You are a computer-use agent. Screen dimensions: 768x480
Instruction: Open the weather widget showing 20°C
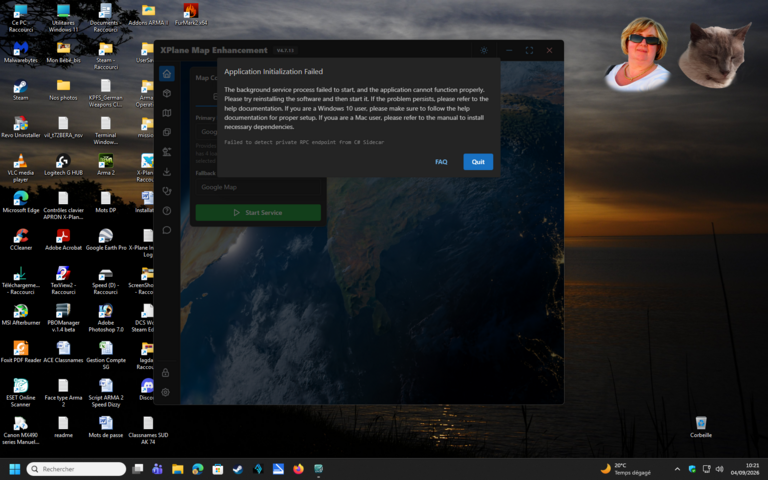click(626, 469)
